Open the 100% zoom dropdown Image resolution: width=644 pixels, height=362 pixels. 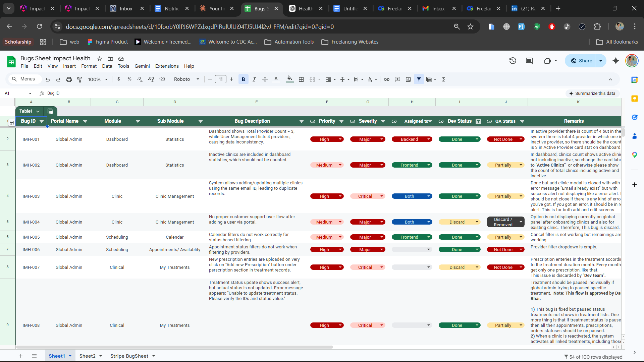[x=98, y=79]
